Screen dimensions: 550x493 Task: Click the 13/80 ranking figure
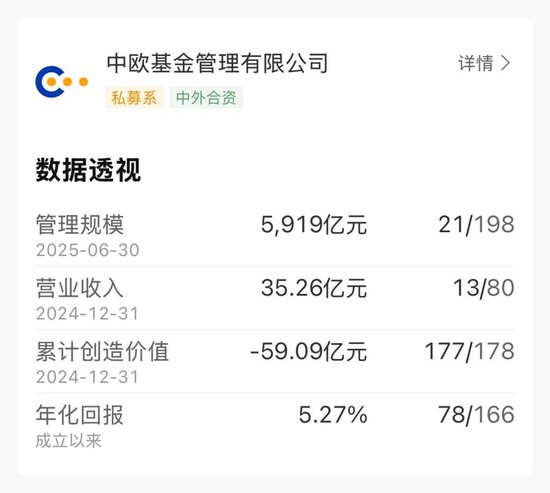[x=484, y=288]
